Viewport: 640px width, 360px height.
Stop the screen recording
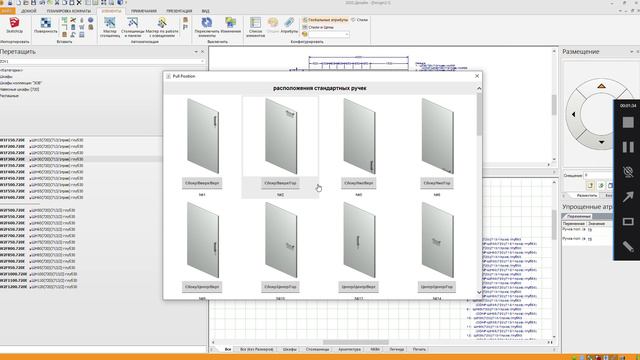tap(628, 122)
